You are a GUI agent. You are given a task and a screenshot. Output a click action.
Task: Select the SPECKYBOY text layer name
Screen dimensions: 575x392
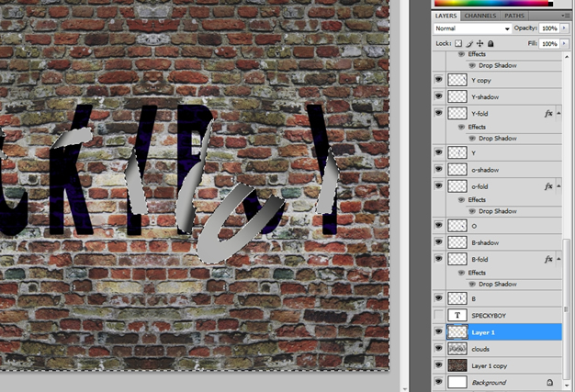tap(489, 316)
